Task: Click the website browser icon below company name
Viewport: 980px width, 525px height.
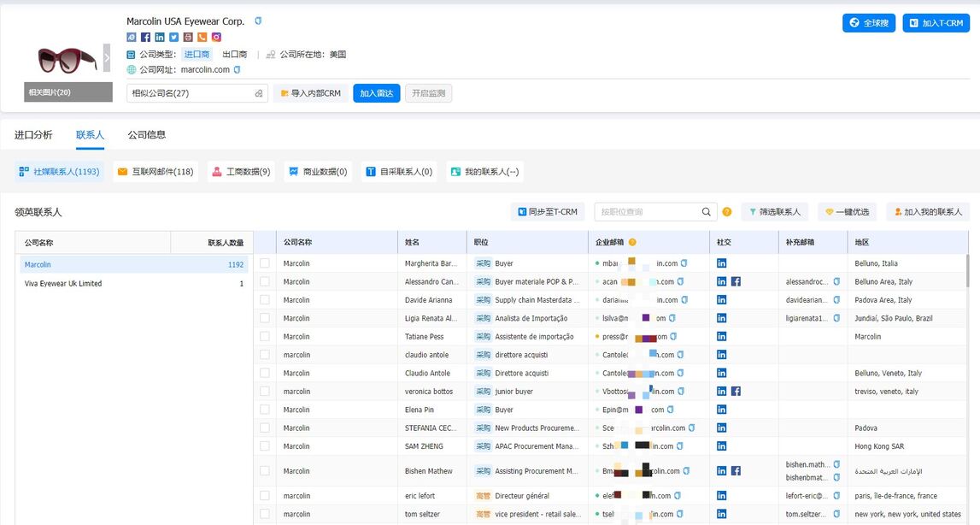Action: pos(132,38)
